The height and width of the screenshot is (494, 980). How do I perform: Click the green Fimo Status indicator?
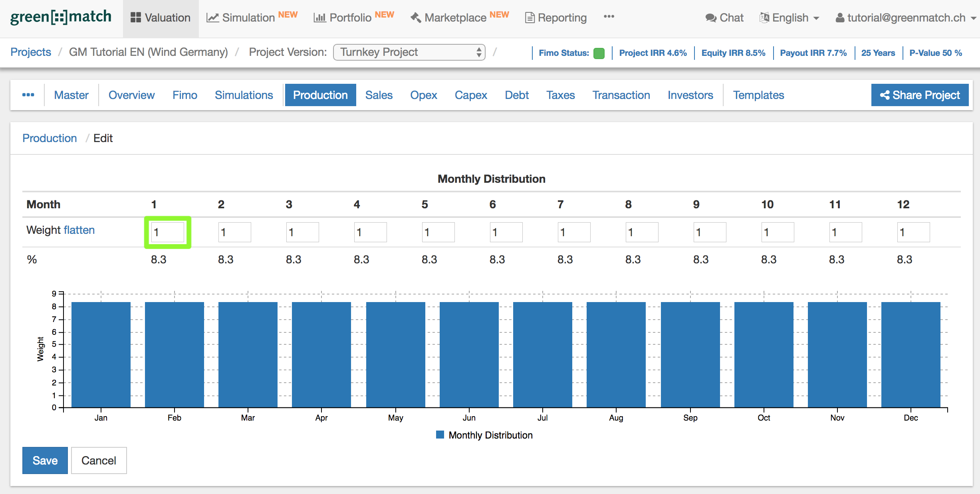(x=599, y=53)
